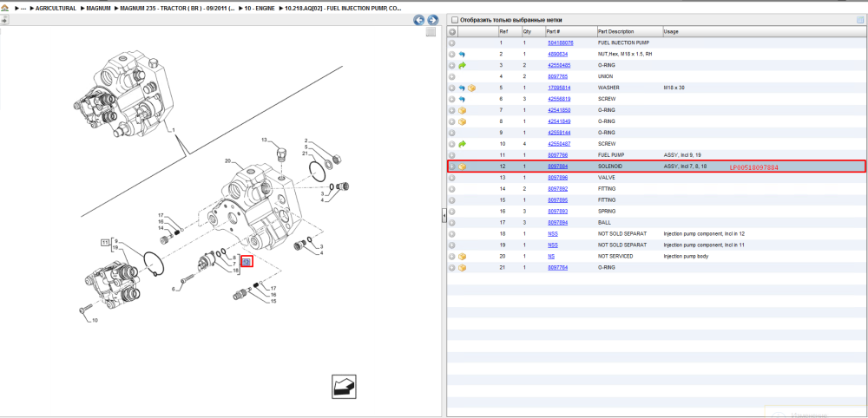The image size is (868, 418).
Task: Open part number 504188076 link
Action: pyautogui.click(x=560, y=42)
